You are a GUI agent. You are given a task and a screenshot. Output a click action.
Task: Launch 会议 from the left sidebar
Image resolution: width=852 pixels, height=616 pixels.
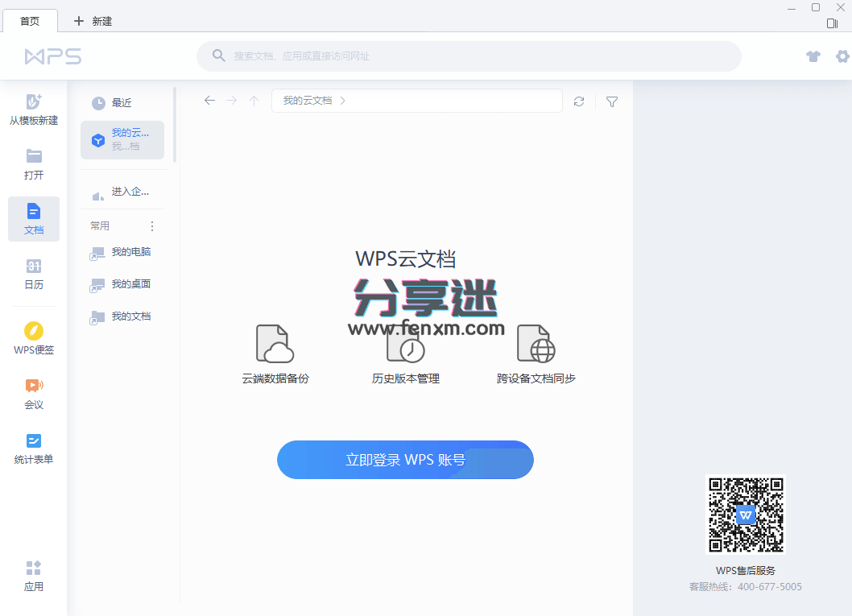coord(33,394)
